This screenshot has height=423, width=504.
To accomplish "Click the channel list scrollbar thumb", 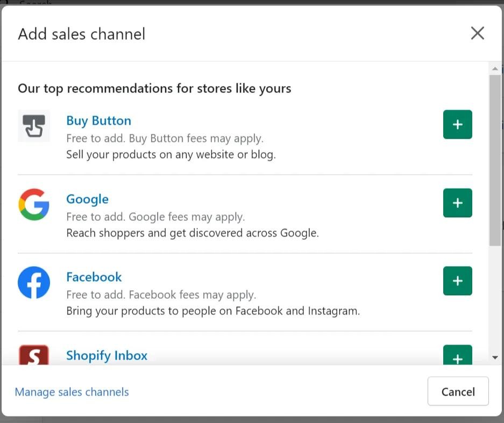I will (x=495, y=160).
